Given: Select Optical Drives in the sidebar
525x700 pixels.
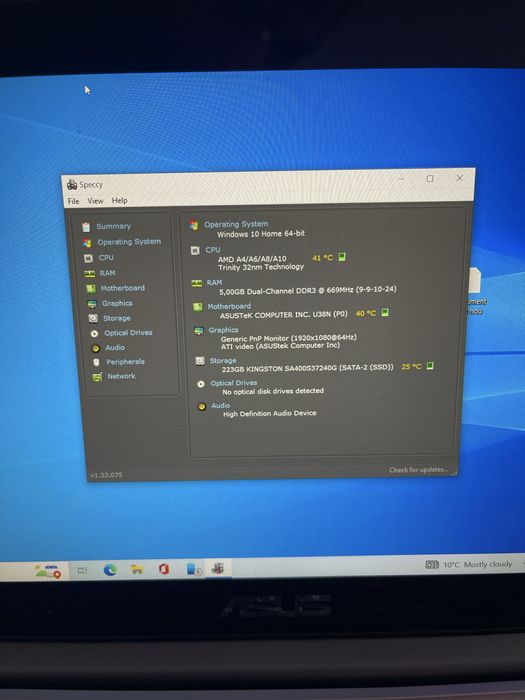Looking at the screenshot, I should click(x=128, y=333).
